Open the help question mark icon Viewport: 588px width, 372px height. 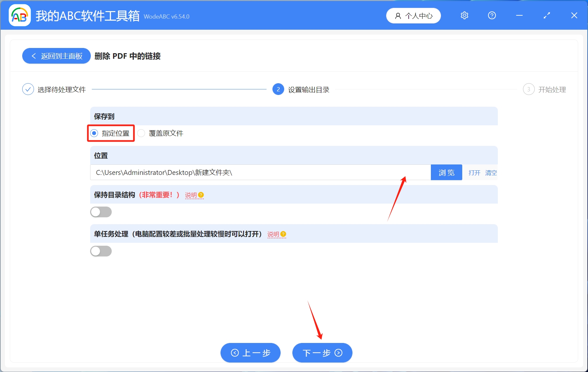(x=492, y=15)
